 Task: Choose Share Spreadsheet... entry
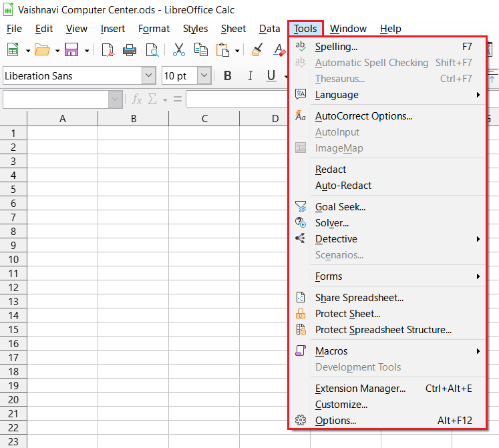(x=387, y=298)
